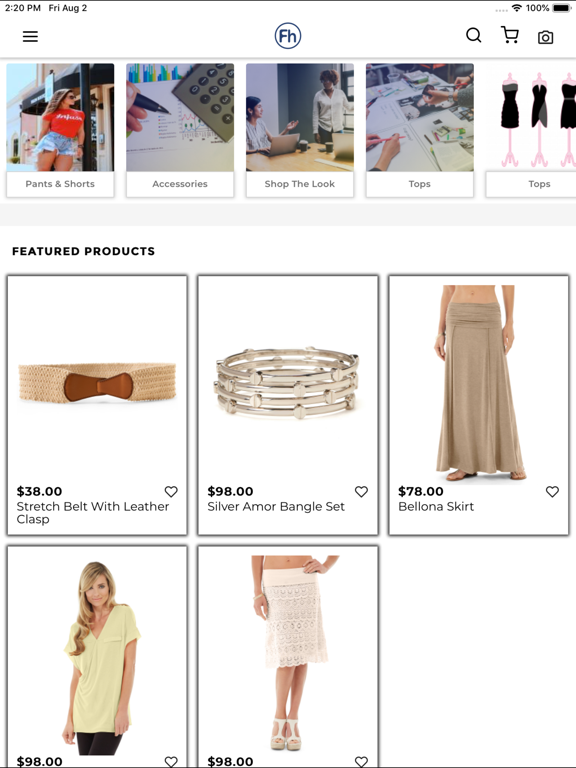Open the Silver Amor Bangle Set title
Screen dimensions: 576x768
pyautogui.click(x=276, y=506)
